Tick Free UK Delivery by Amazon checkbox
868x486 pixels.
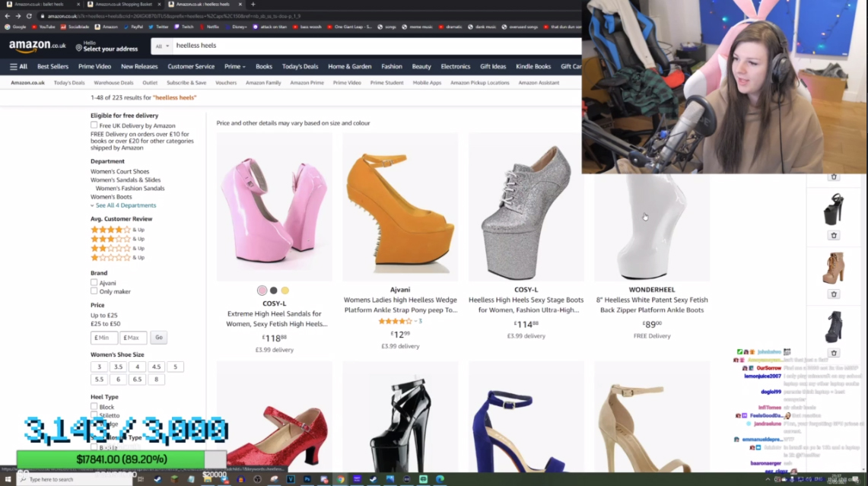click(94, 125)
